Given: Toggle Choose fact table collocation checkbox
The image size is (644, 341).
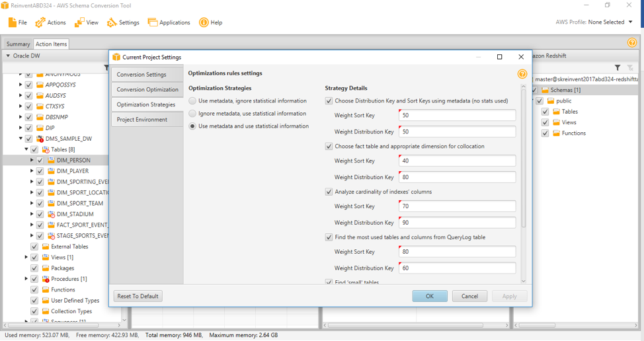Looking at the screenshot, I should pyautogui.click(x=329, y=147).
